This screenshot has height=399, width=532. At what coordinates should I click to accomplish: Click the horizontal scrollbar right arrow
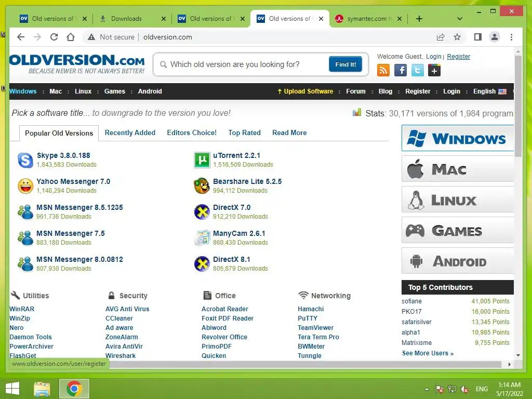[509, 364]
